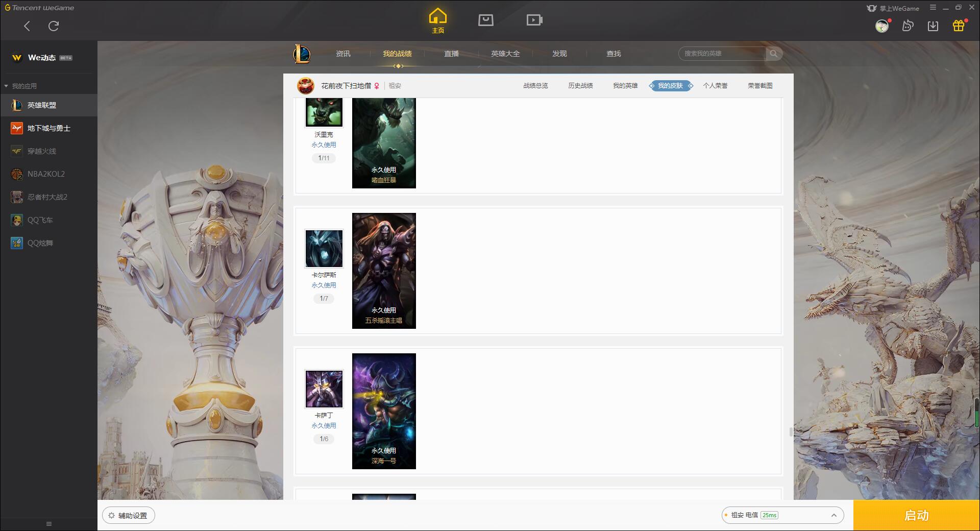Image resolution: width=980 pixels, height=531 pixels.
Task: Switch to 荣誉截图 sub-tab
Action: tap(760, 86)
